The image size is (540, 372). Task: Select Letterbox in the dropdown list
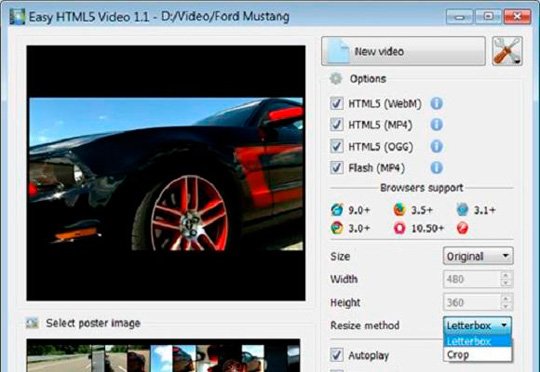477,341
